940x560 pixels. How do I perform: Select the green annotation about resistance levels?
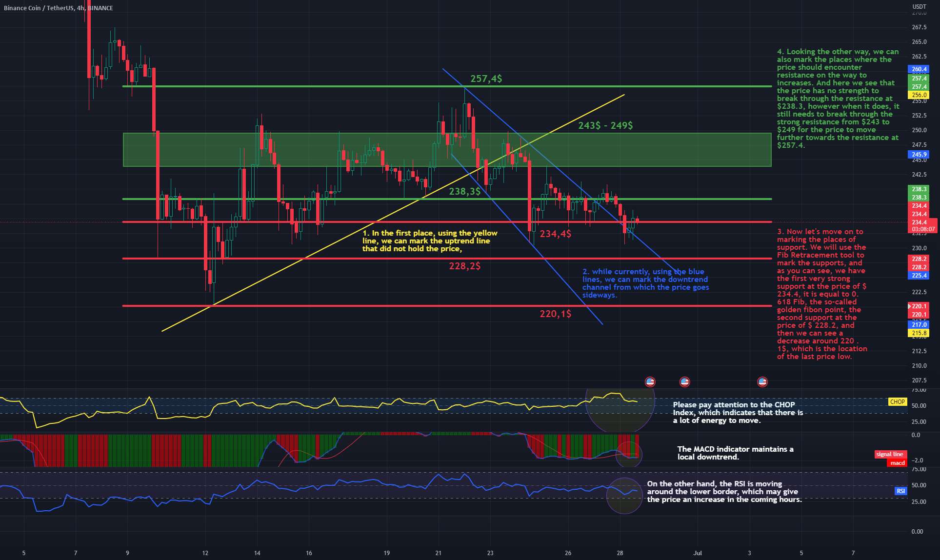[x=838, y=99]
